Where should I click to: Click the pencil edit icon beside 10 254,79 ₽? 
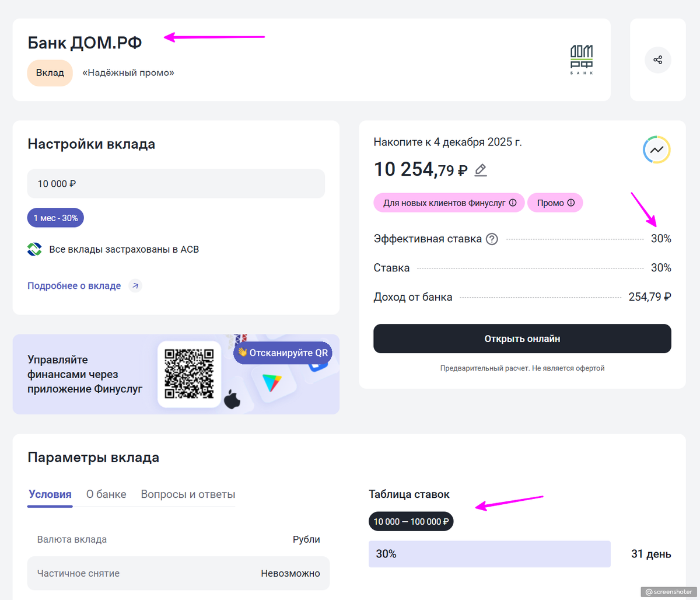pos(481,170)
